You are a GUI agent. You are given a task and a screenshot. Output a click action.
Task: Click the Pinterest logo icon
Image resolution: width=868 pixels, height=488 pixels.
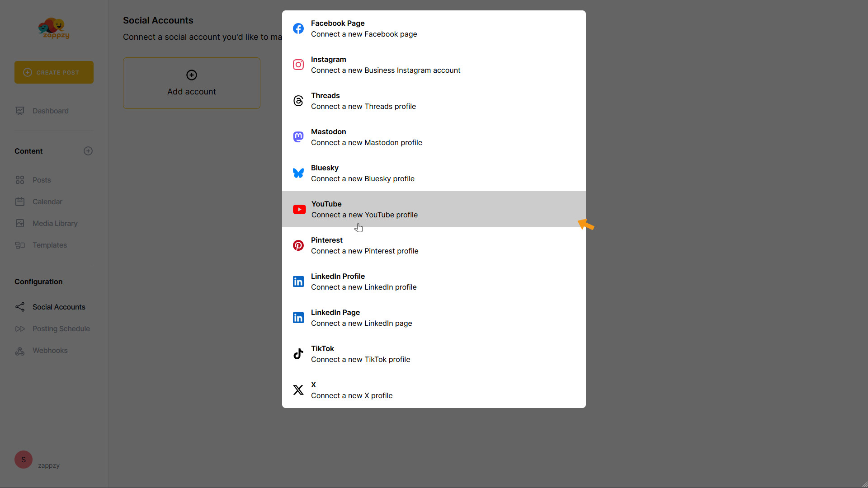[298, 245]
